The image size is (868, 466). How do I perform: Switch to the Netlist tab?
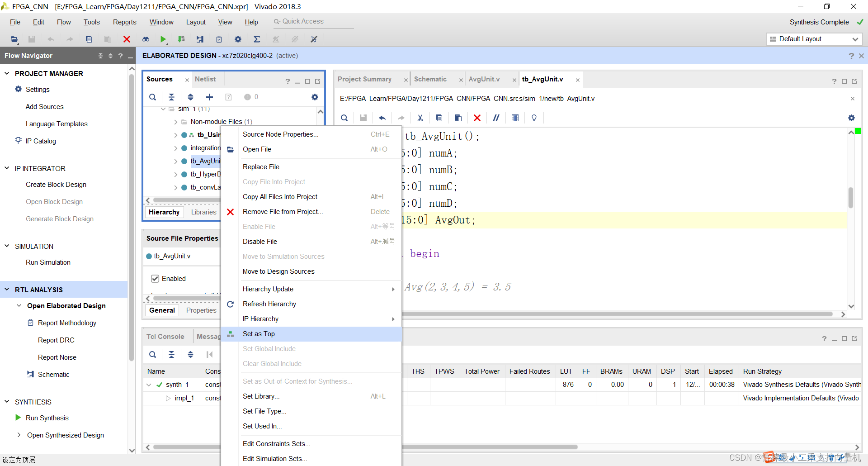pos(205,79)
